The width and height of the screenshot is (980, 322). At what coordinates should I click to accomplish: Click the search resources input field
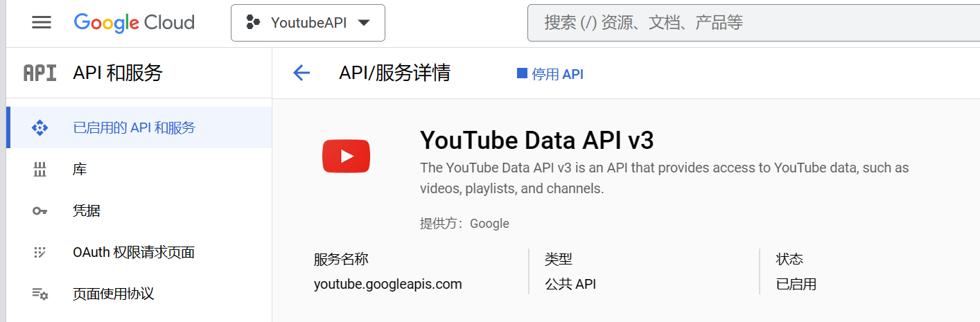click(753, 23)
